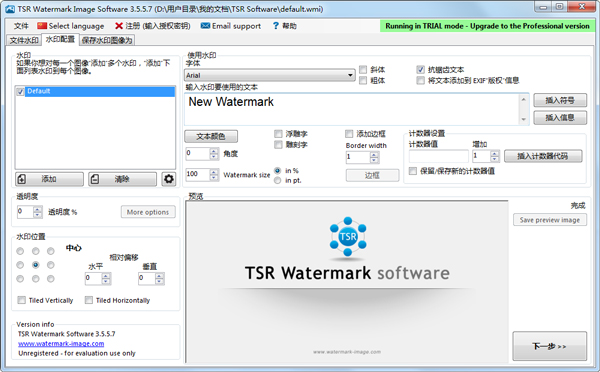The image size is (600, 372).
Task: Click text box scrollbar up arrow
Action: click(523, 100)
